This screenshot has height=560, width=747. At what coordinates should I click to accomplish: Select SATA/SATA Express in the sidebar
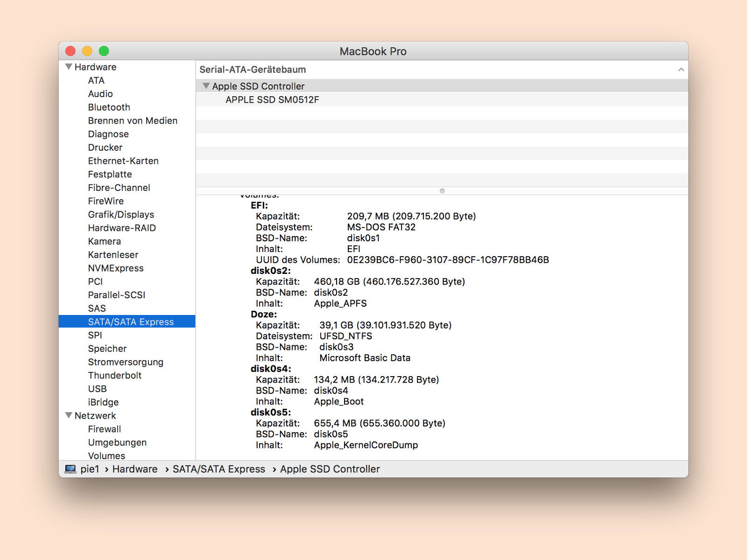pyautogui.click(x=127, y=322)
